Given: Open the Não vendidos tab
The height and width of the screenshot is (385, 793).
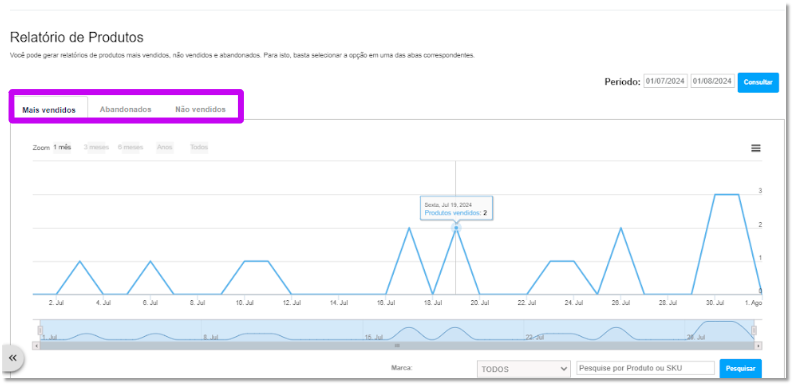Looking at the screenshot, I should point(200,109).
